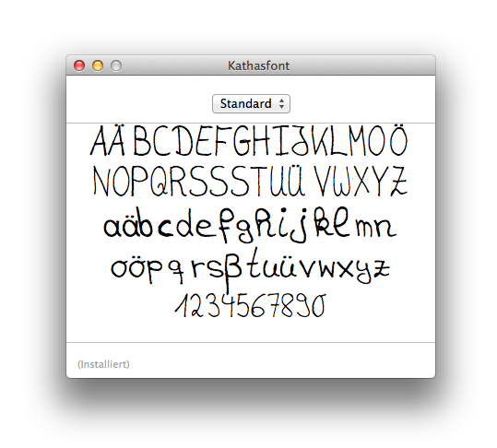This screenshot has width=497, height=448.
Task: Open the Standard font style dropdown
Action: pyautogui.click(x=251, y=103)
